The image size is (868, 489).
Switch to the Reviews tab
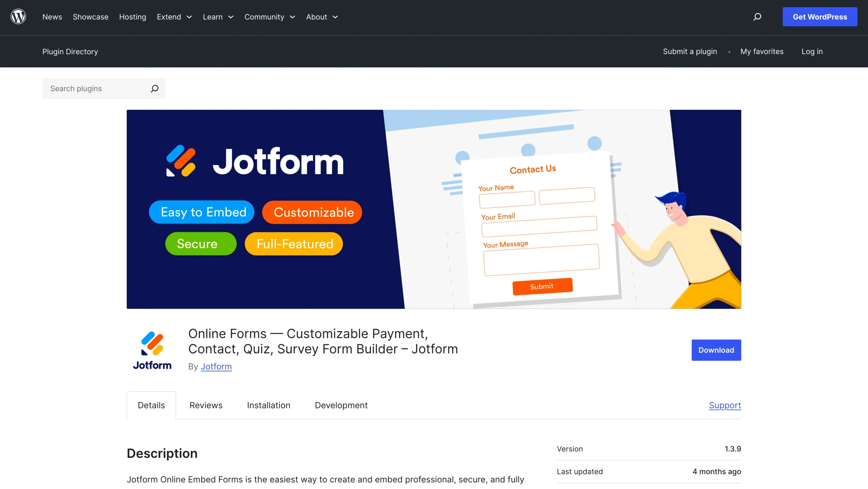click(x=206, y=405)
